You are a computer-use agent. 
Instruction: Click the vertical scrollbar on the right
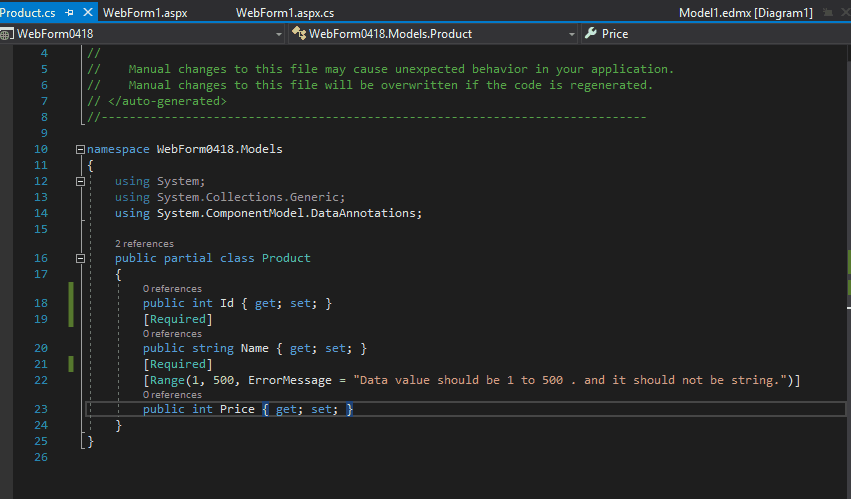click(x=848, y=271)
